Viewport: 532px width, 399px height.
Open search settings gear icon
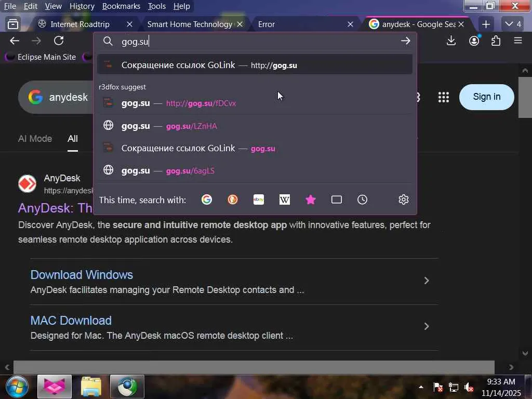pos(403,199)
